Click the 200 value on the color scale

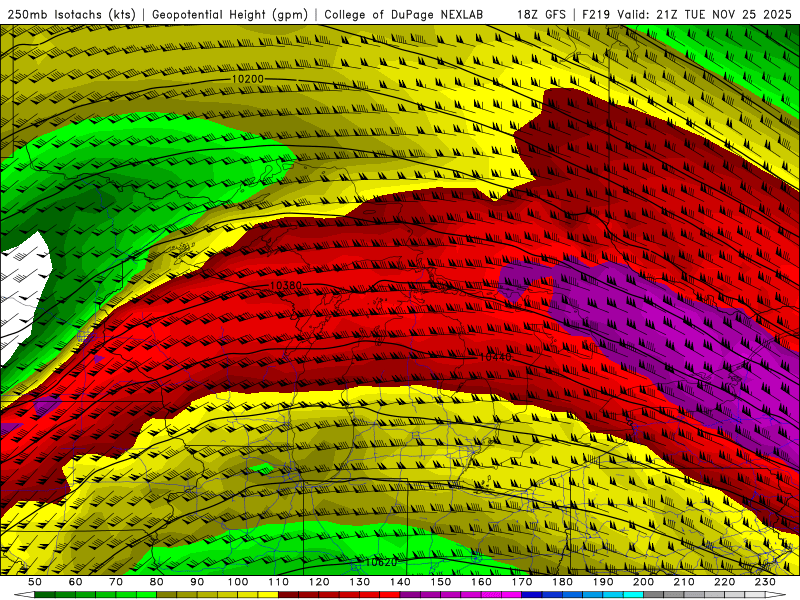point(643,582)
